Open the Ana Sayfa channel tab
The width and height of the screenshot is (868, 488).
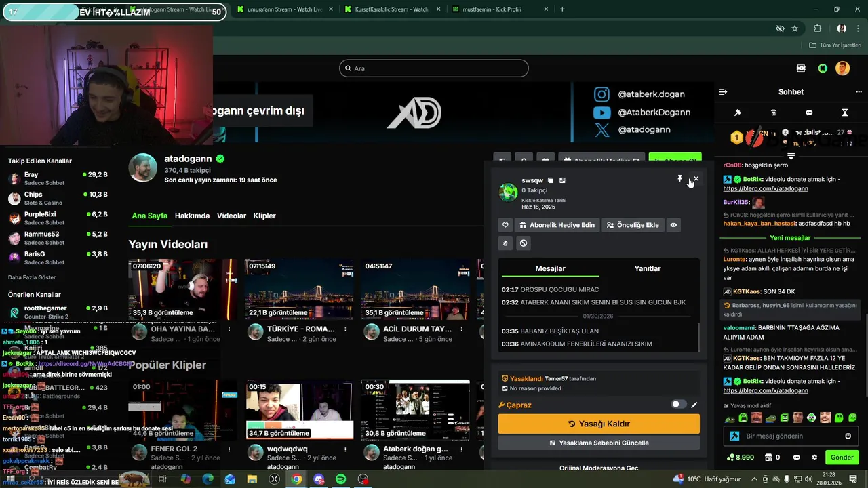tap(149, 216)
